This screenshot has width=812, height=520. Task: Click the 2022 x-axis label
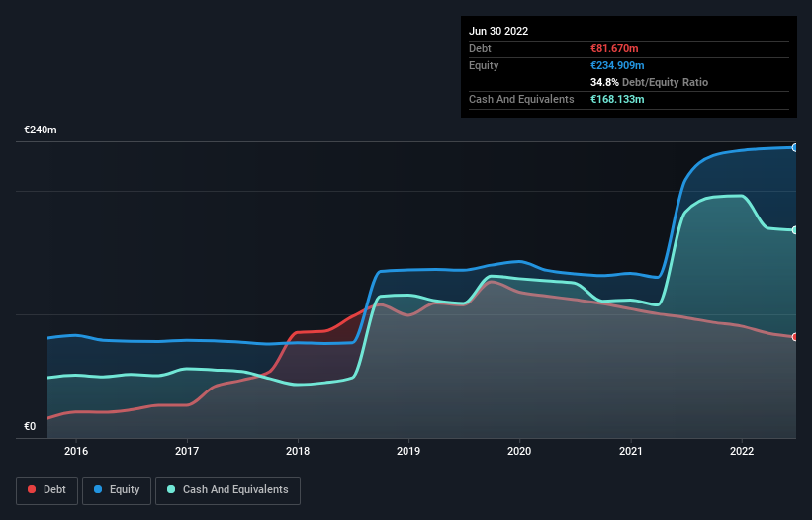coord(742,451)
